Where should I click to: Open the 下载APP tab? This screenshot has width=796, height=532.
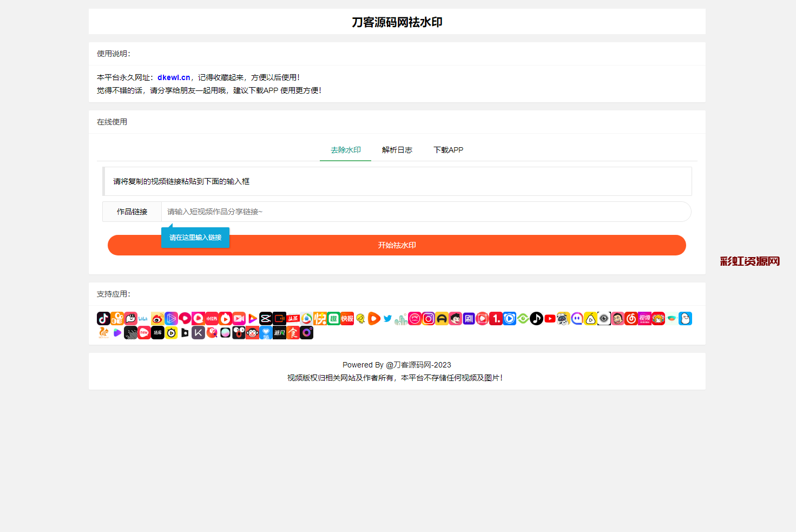tap(448, 150)
